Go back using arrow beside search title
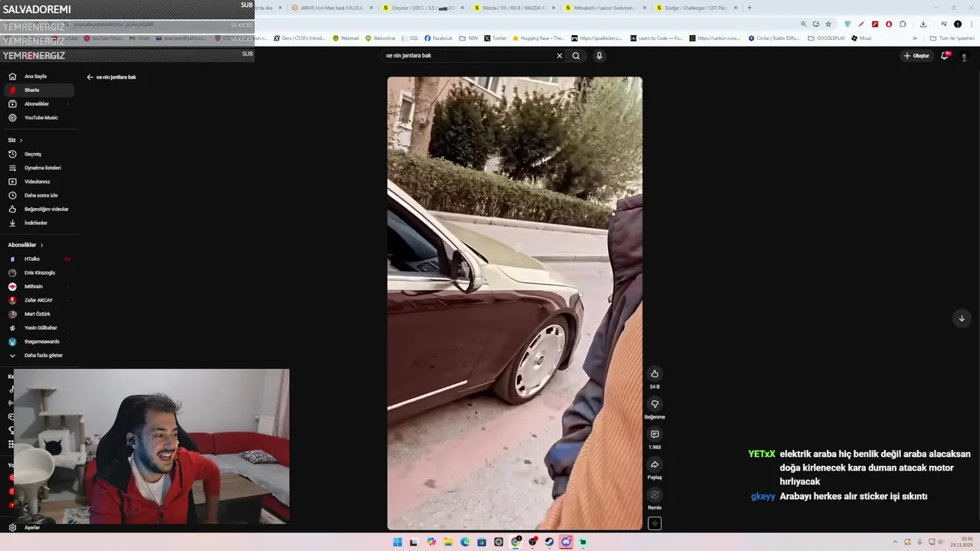This screenshot has height=551, width=980. [90, 77]
